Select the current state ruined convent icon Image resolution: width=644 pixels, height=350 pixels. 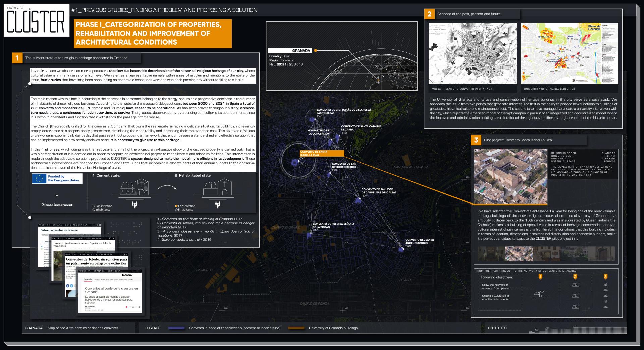pyautogui.click(x=134, y=188)
